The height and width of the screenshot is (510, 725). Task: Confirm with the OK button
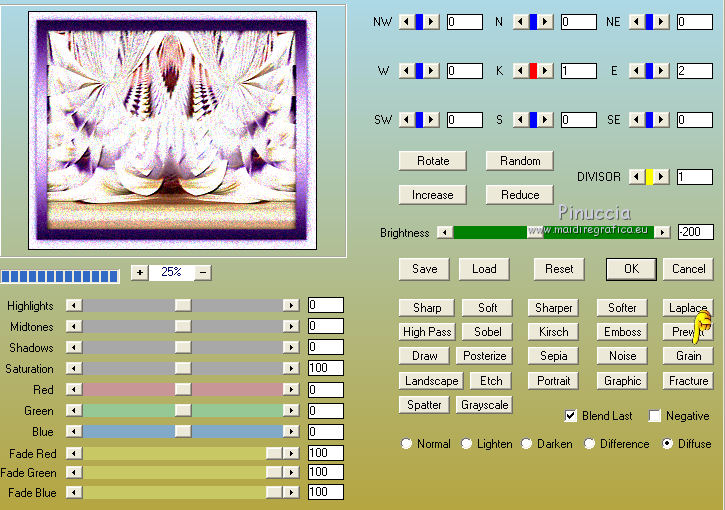pos(631,269)
